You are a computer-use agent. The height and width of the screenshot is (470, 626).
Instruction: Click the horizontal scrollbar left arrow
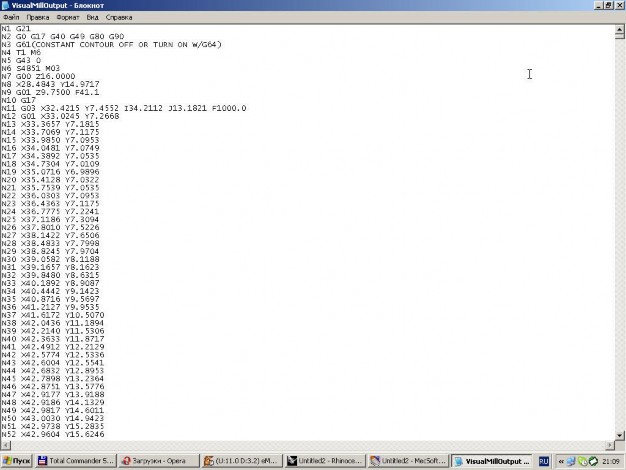coord(6,444)
